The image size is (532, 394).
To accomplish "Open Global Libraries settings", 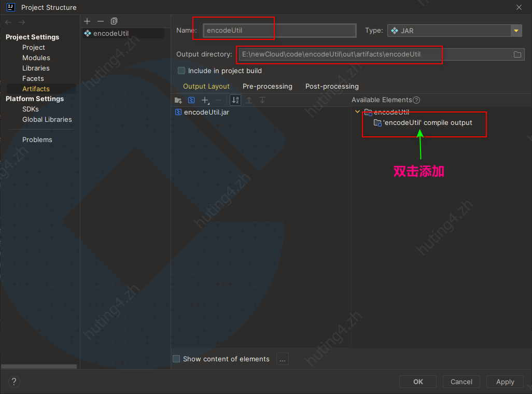I will pyautogui.click(x=47, y=119).
